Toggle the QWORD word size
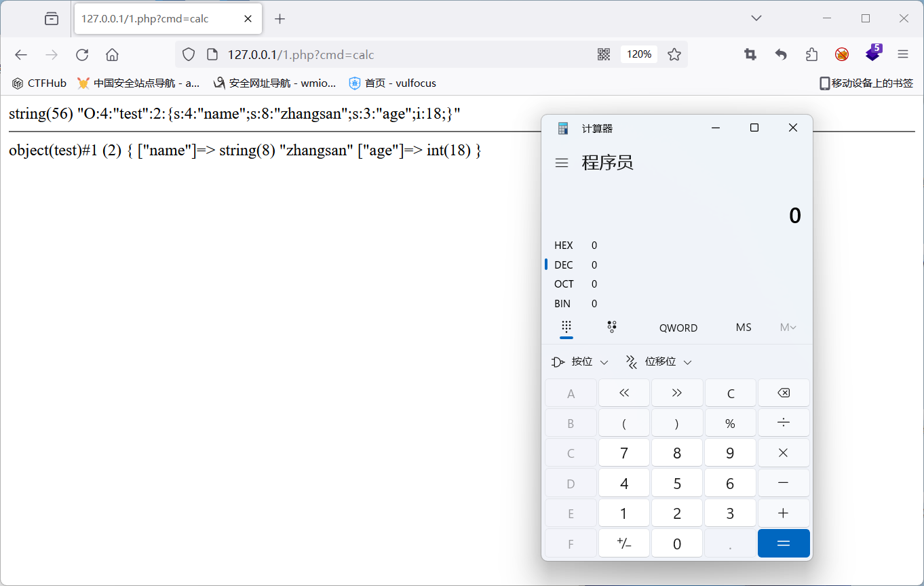The image size is (924, 586). (678, 328)
